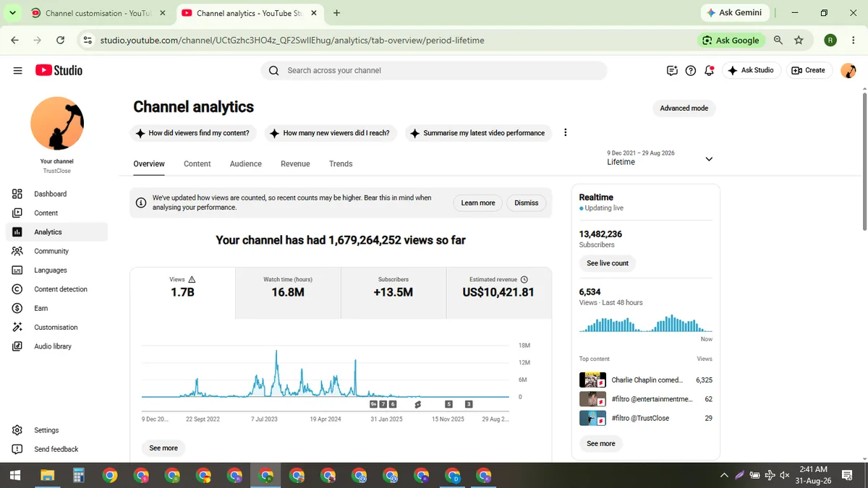Open a new browser tab
868x488 pixels.
tap(336, 13)
